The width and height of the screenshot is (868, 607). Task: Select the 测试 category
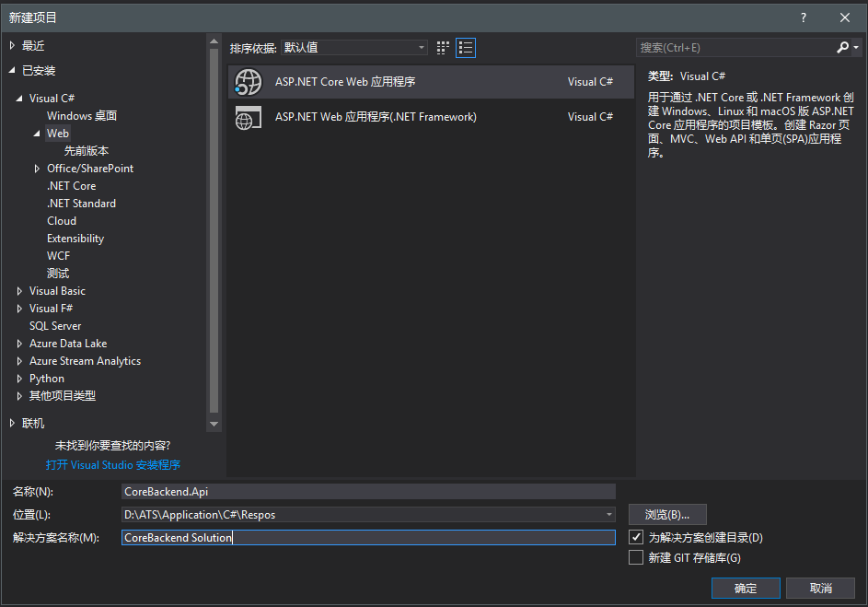point(58,274)
